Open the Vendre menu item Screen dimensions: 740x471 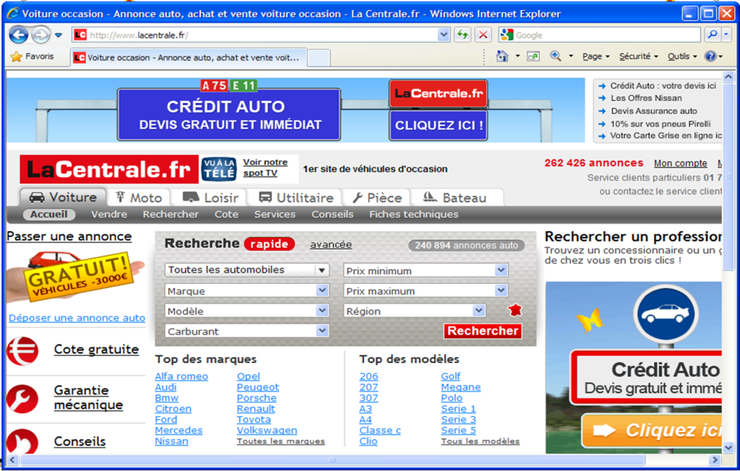(x=109, y=214)
